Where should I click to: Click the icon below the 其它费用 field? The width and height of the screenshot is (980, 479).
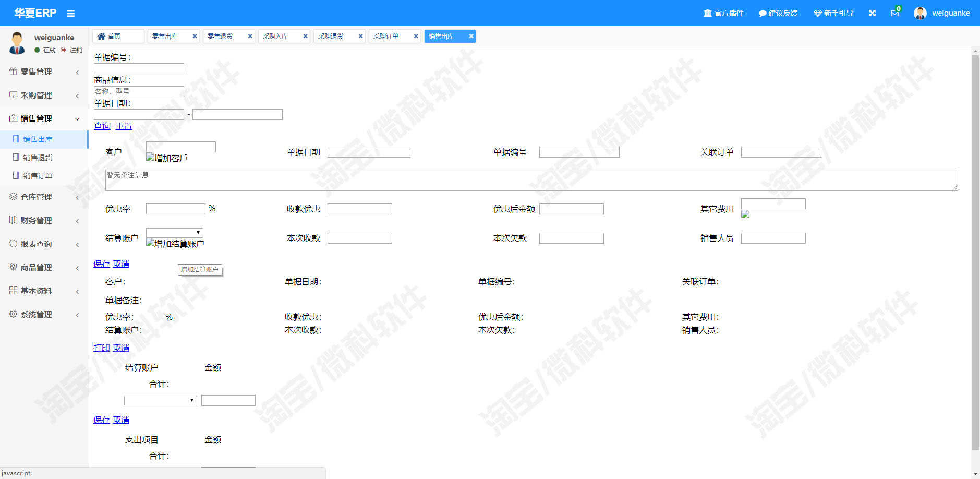(x=745, y=214)
